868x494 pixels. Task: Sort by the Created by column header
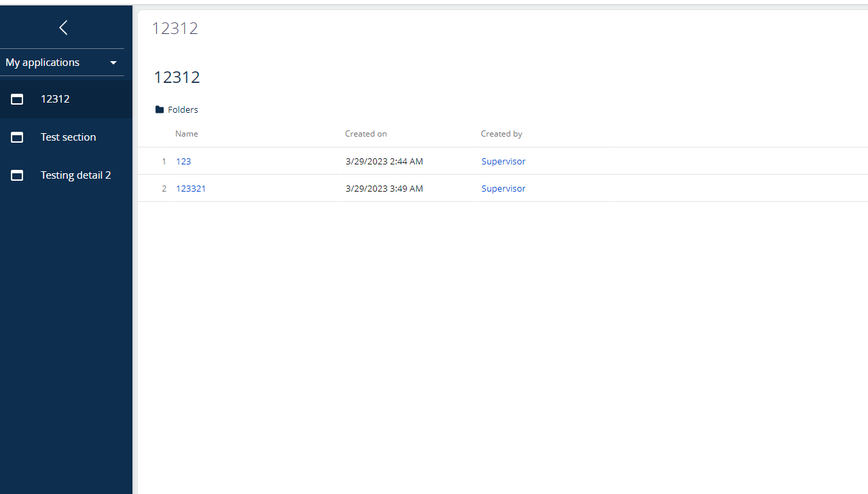tap(501, 134)
